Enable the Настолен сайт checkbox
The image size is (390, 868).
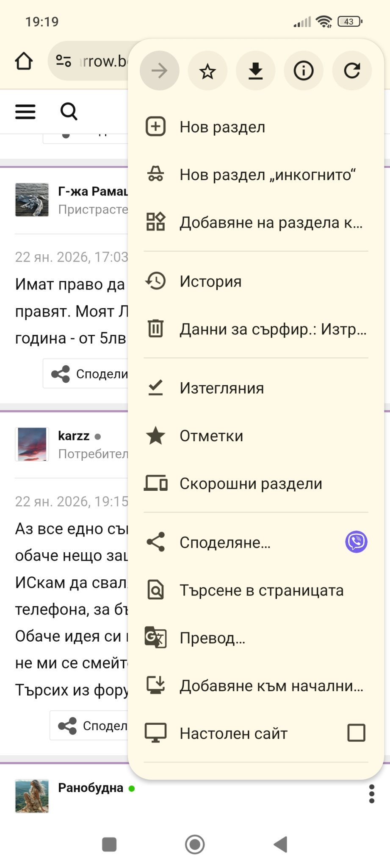356,733
